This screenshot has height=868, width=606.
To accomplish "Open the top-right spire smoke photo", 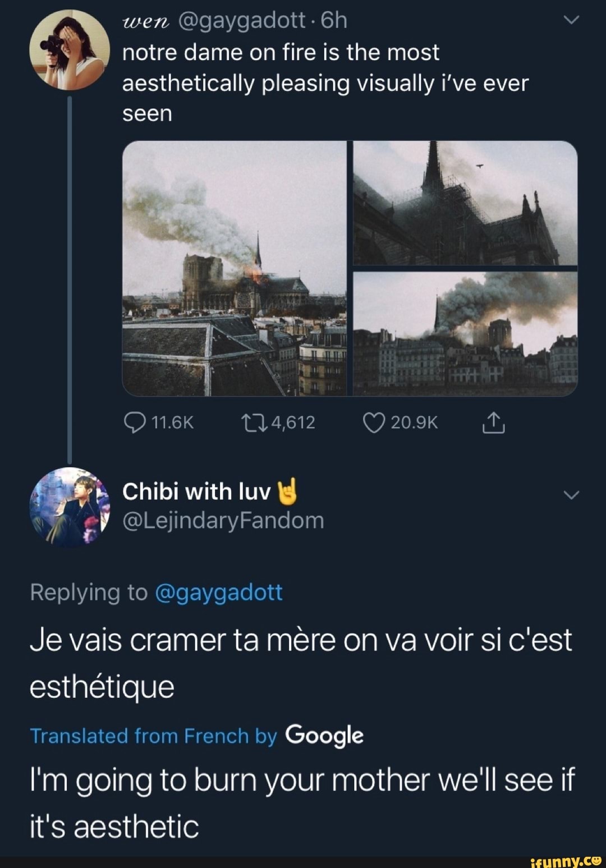I will [x=465, y=203].
